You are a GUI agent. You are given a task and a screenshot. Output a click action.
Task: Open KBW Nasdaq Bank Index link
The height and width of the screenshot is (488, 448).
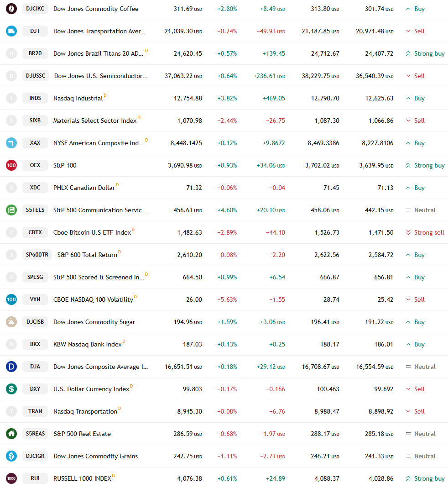tap(88, 345)
